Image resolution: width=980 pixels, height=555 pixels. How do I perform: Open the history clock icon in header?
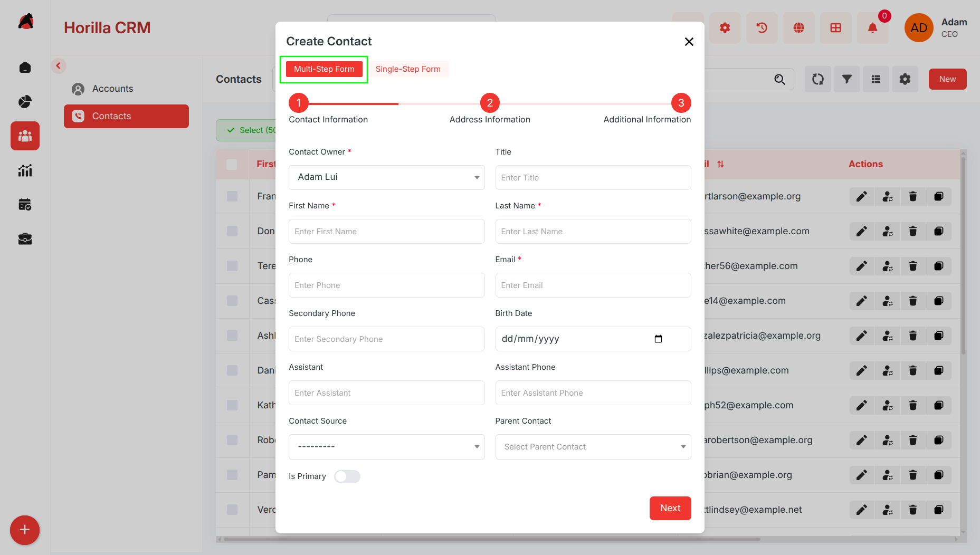click(x=762, y=28)
